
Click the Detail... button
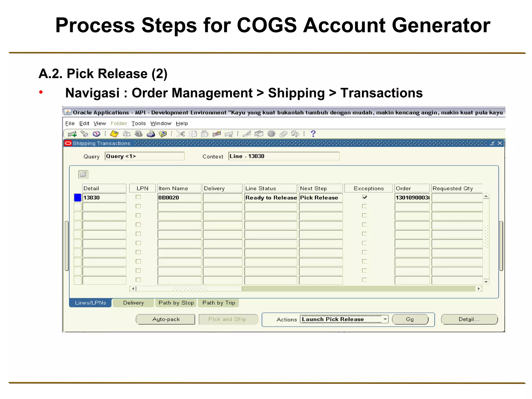[469, 319]
